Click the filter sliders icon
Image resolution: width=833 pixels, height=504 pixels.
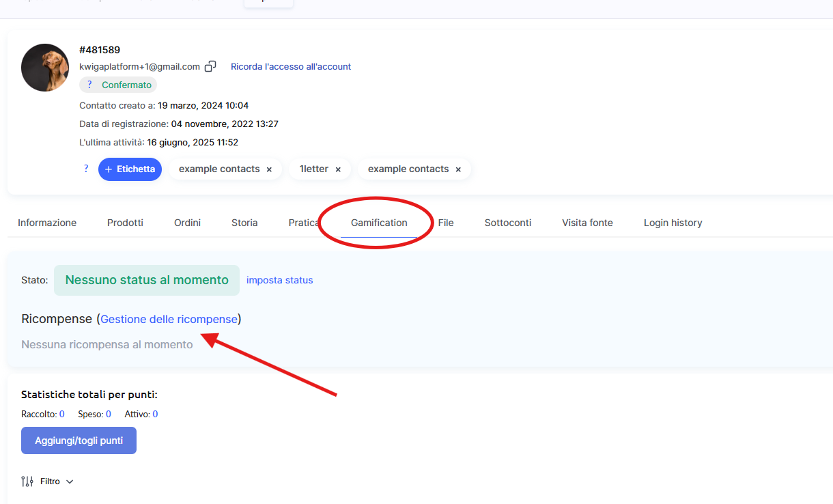pyautogui.click(x=27, y=481)
